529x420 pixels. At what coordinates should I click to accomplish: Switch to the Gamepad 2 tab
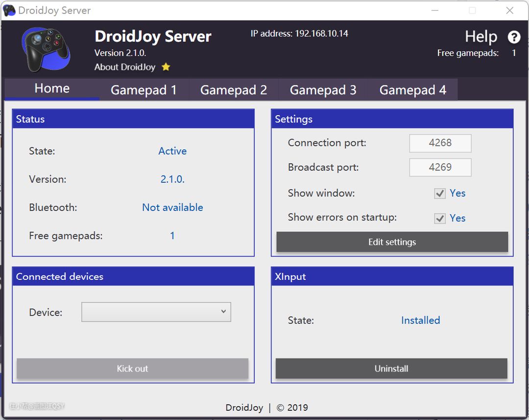click(234, 90)
